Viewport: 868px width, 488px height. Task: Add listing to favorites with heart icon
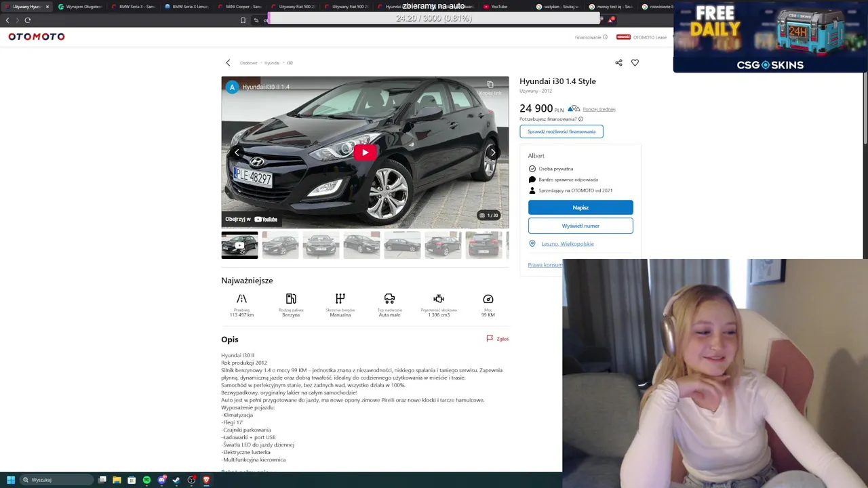[x=635, y=62]
